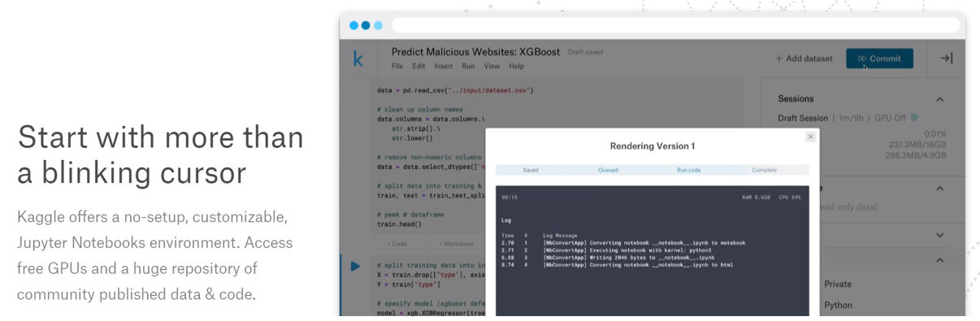
Task: Click the 'RAM 5.6GB' readout in log
Action: point(755,197)
